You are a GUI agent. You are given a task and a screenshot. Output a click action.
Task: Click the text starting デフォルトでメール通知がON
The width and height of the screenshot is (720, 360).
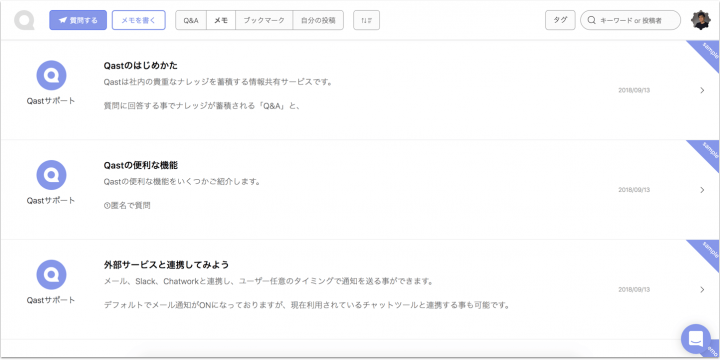tap(307, 305)
